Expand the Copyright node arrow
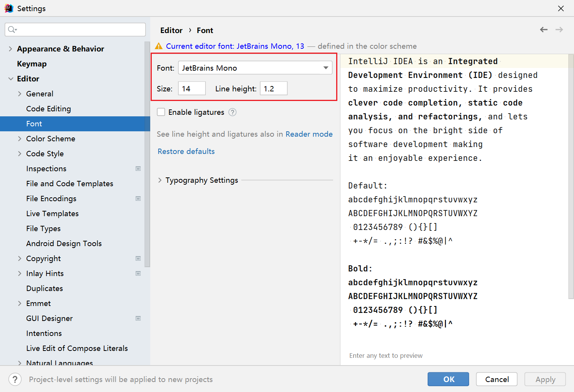 (20, 258)
